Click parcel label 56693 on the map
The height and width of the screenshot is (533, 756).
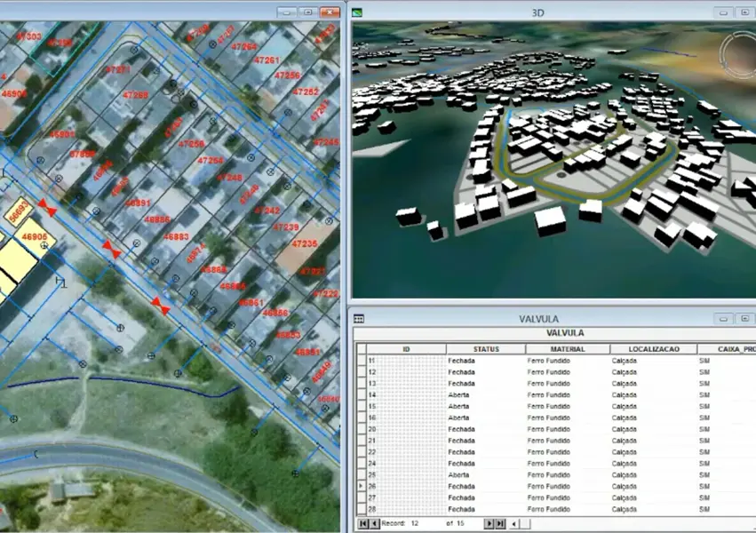click(20, 212)
